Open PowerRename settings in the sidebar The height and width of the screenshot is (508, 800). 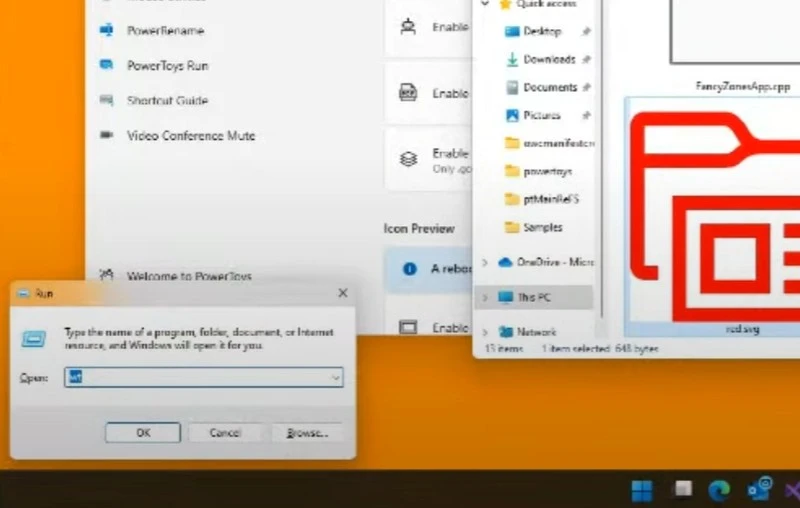click(x=164, y=30)
